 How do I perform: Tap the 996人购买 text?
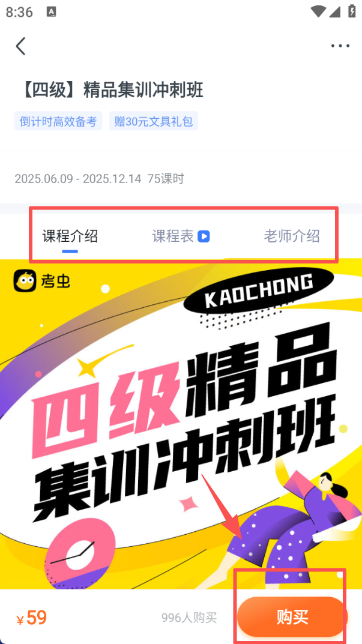coord(189,618)
